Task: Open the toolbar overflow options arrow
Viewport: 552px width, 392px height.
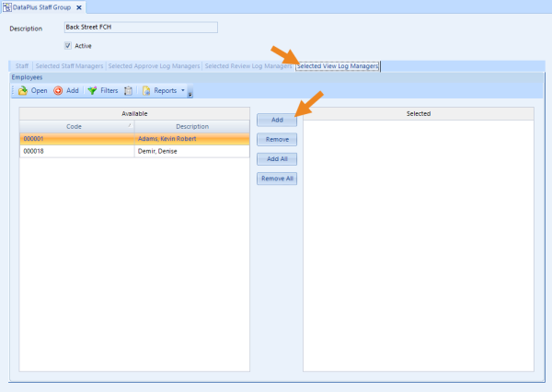Action: point(190,92)
